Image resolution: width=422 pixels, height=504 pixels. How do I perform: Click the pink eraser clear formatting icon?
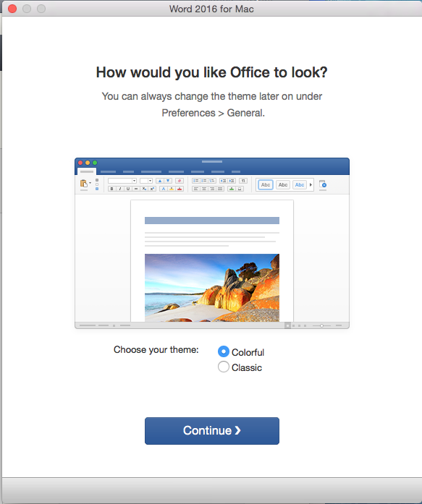[180, 181]
